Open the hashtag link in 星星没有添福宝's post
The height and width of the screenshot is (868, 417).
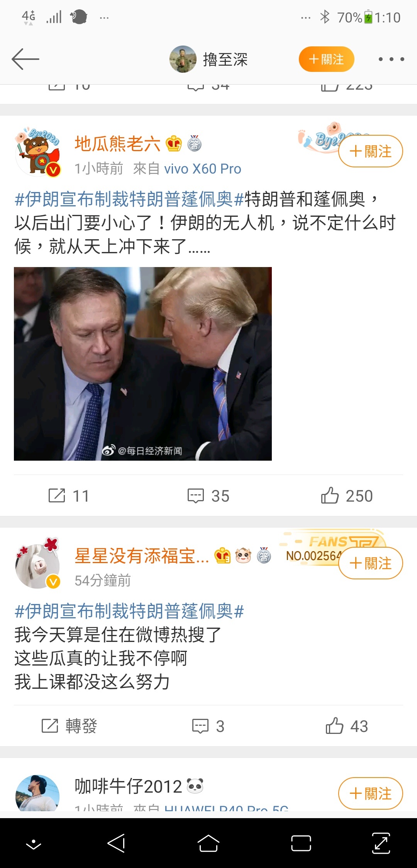pos(129,611)
